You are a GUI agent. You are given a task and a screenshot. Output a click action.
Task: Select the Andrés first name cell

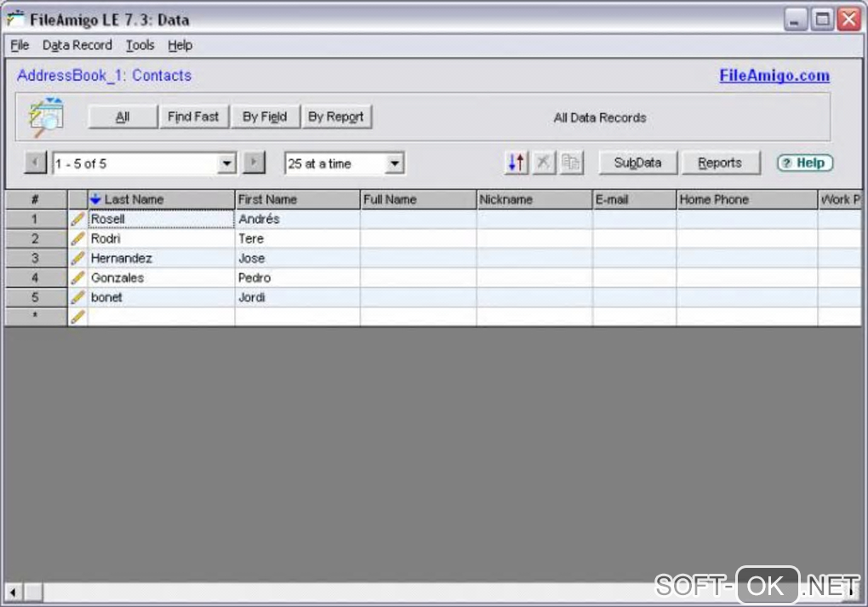coord(297,220)
